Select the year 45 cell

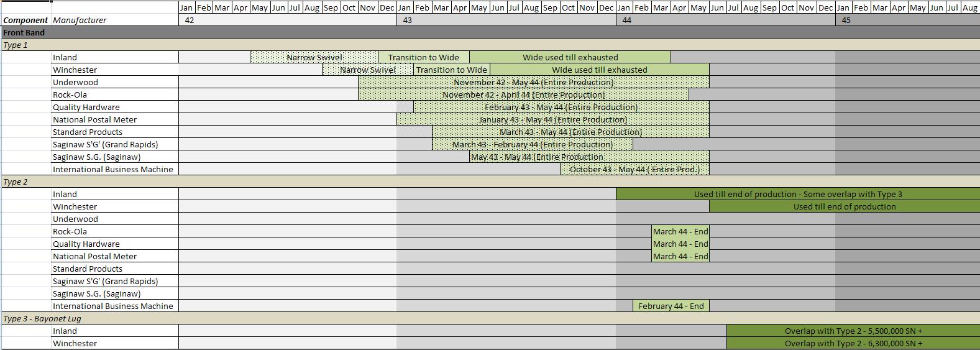pos(908,20)
